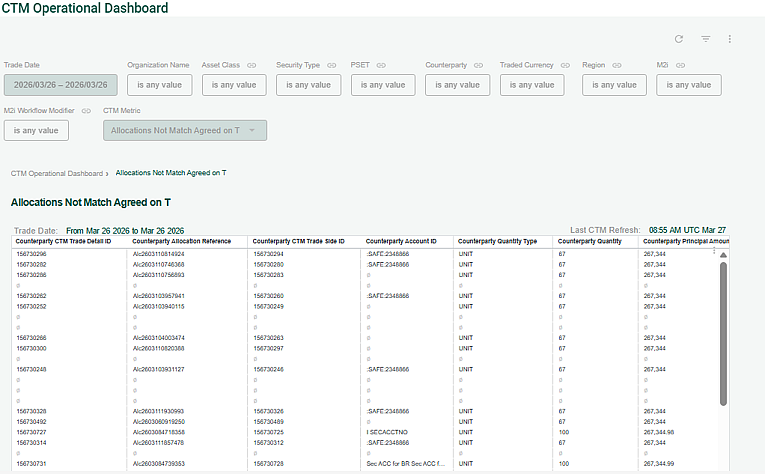The height and width of the screenshot is (474, 765).
Task: Go to CTM Operational Dashboard breadcrumb
Action: coord(57,173)
